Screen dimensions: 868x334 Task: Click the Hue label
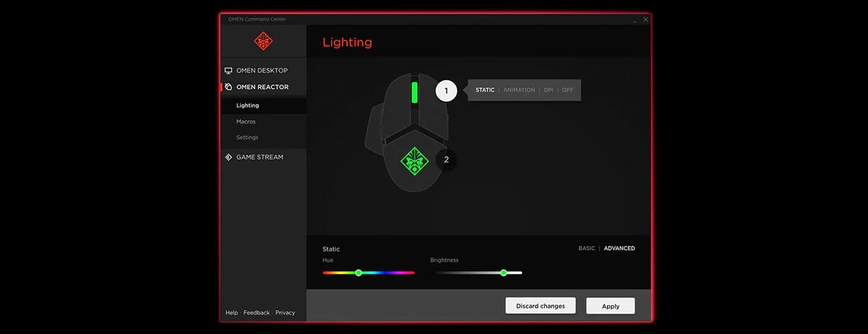pyautogui.click(x=328, y=260)
